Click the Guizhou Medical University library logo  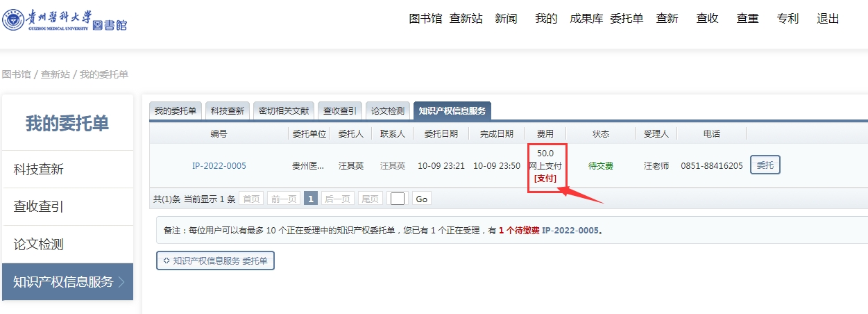point(65,20)
